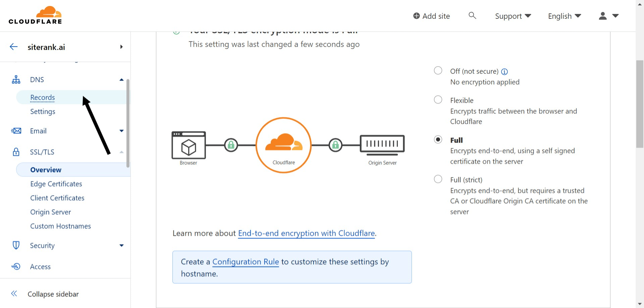The image size is (644, 308).
Task: Click the SSL/TLS padlock icon
Action: 16,152
